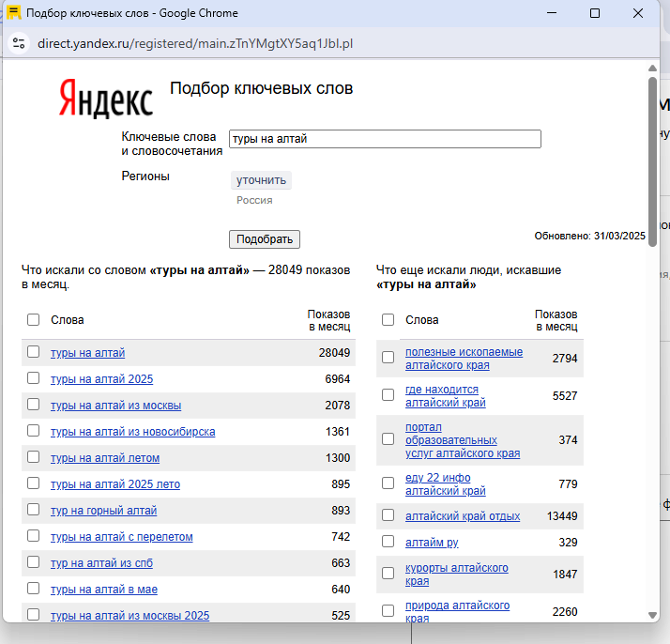Screen dimensions: 670x644
Task: Open the алтайский край отдых link
Action: tap(463, 516)
